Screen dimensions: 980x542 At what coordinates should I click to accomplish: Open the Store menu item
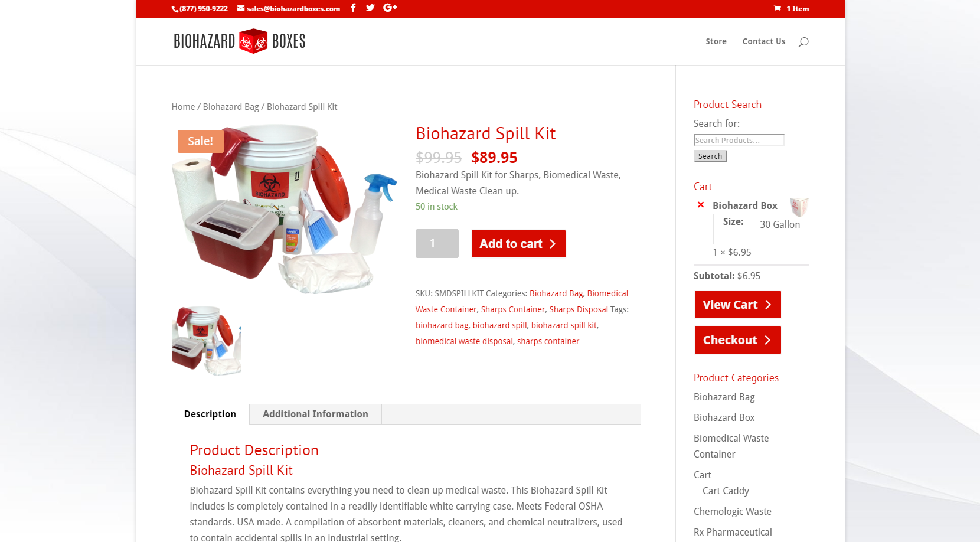[x=716, y=41]
